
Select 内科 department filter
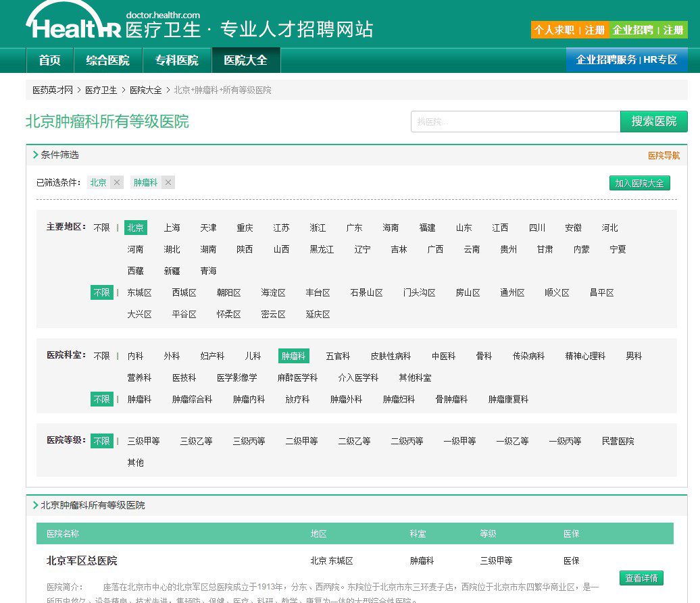[135, 356]
